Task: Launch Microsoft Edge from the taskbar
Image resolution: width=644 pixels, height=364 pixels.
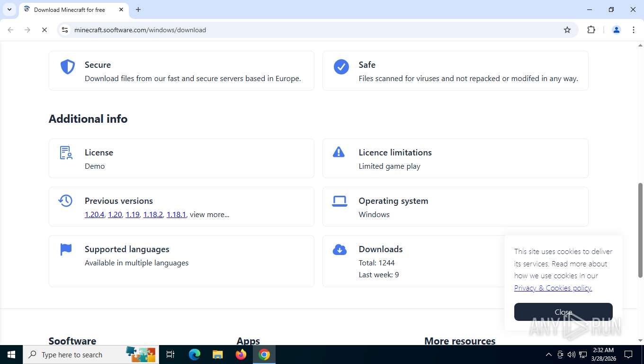Action: pyautogui.click(x=194, y=355)
